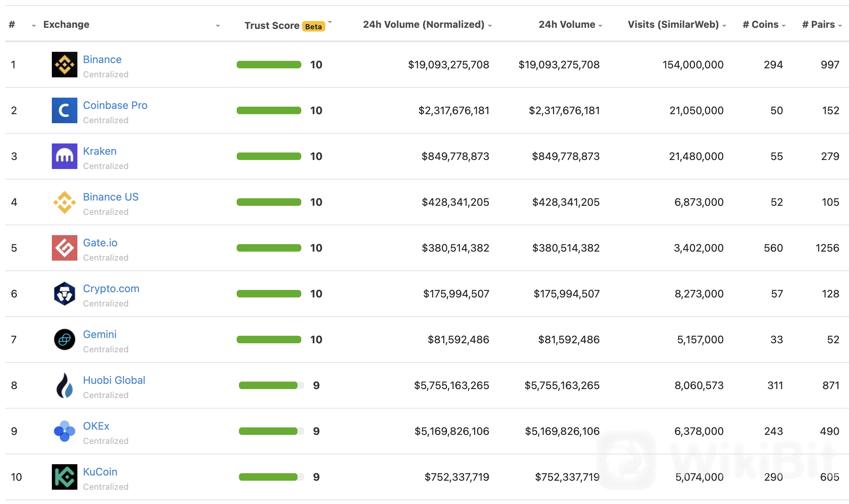Open the Binance US exchange link
The height and width of the screenshot is (504, 849).
[111, 197]
